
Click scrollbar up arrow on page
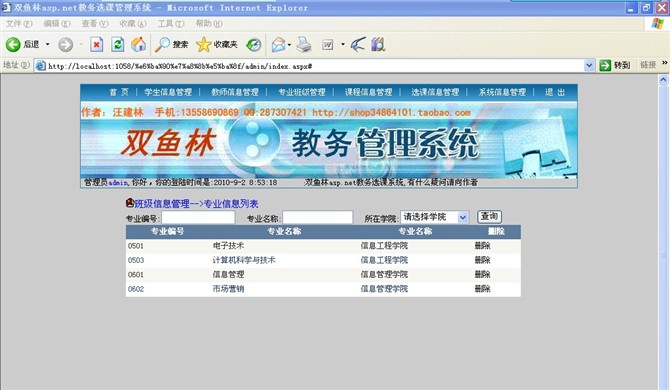[663, 79]
